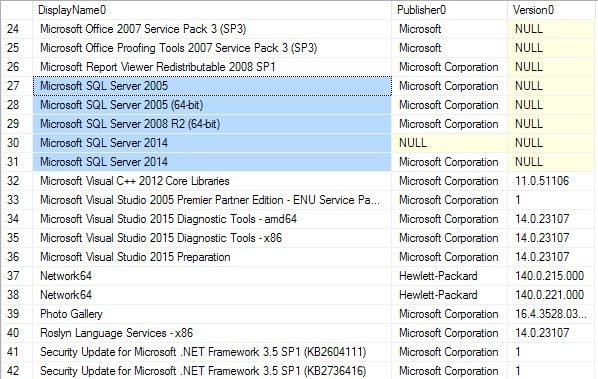
Task: Select Microsoft Visual C++ 2012 Core Libraries cell
Action: [212, 181]
